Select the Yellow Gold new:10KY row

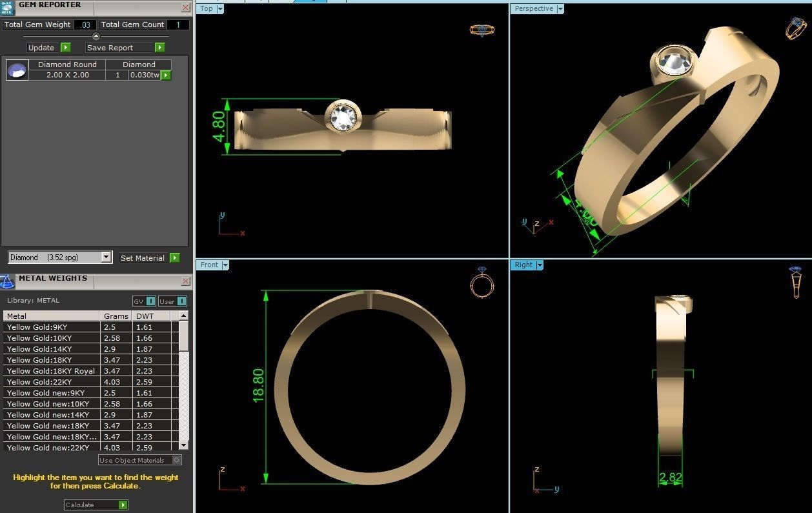(91, 404)
